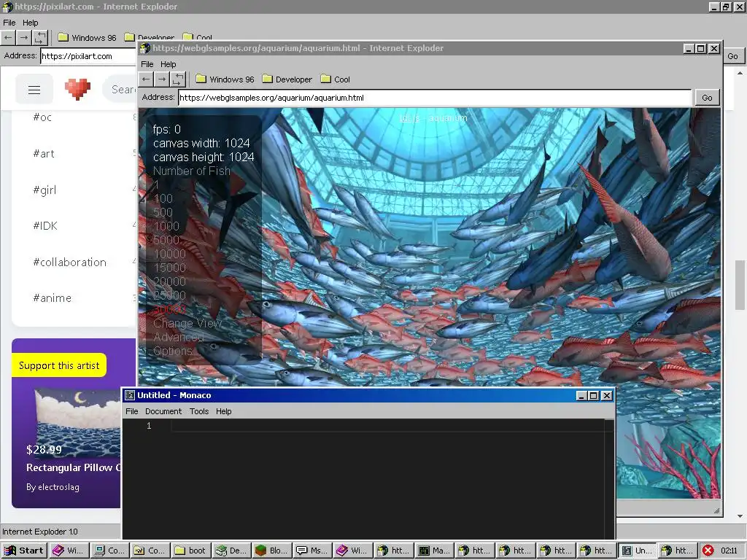Open the #oc tag link

(42, 117)
